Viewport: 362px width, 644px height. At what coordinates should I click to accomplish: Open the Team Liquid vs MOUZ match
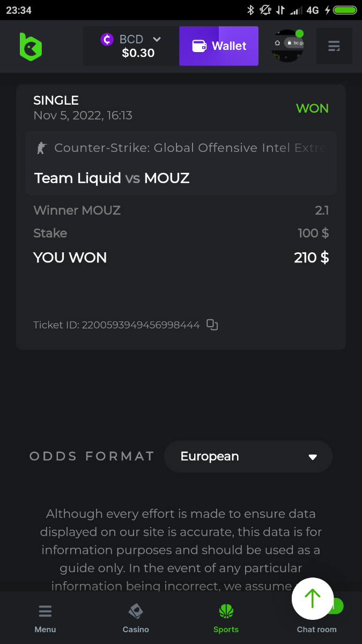point(112,178)
